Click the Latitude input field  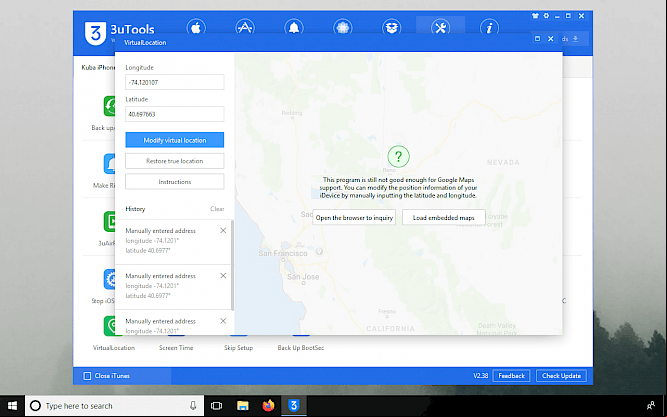(174, 114)
